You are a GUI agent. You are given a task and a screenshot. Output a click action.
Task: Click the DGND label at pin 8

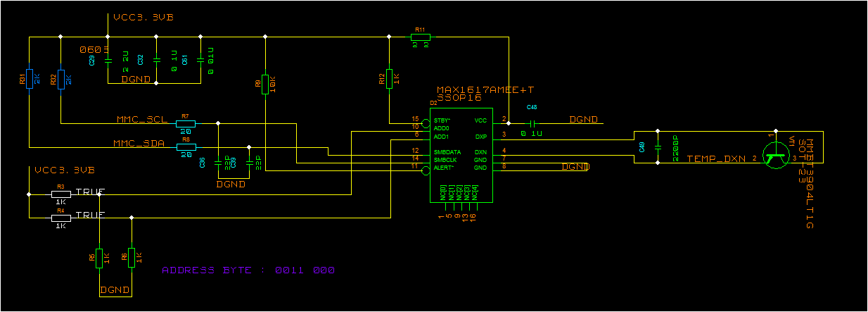coord(575,167)
